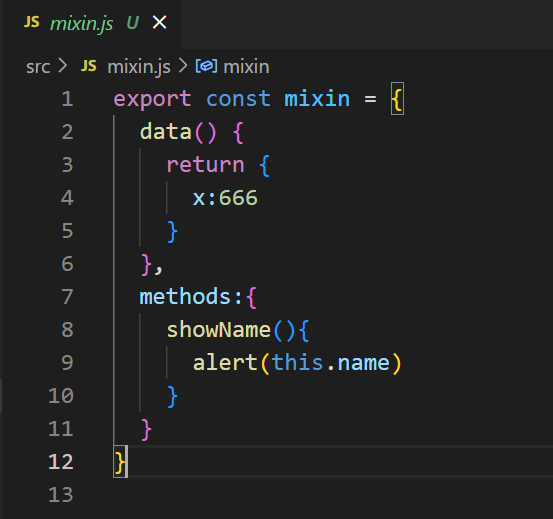Image resolution: width=553 pixels, height=519 pixels.
Task: Click the 'data' method name on line 2
Action: coord(165,132)
